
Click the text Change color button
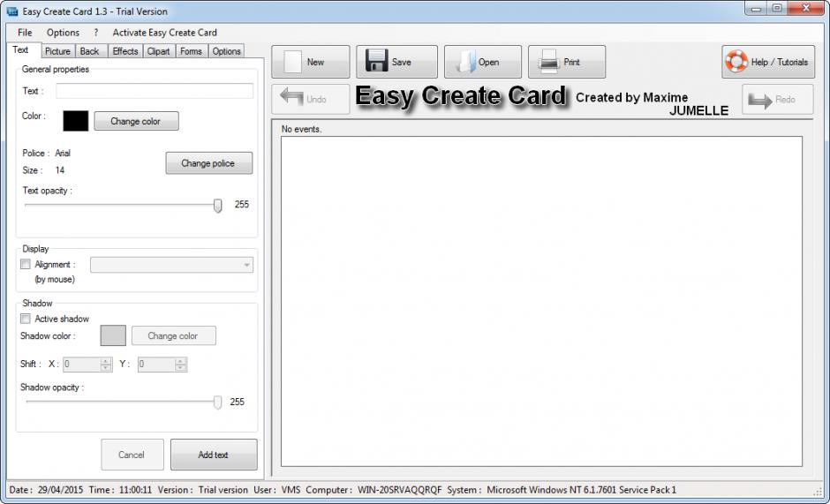point(136,121)
